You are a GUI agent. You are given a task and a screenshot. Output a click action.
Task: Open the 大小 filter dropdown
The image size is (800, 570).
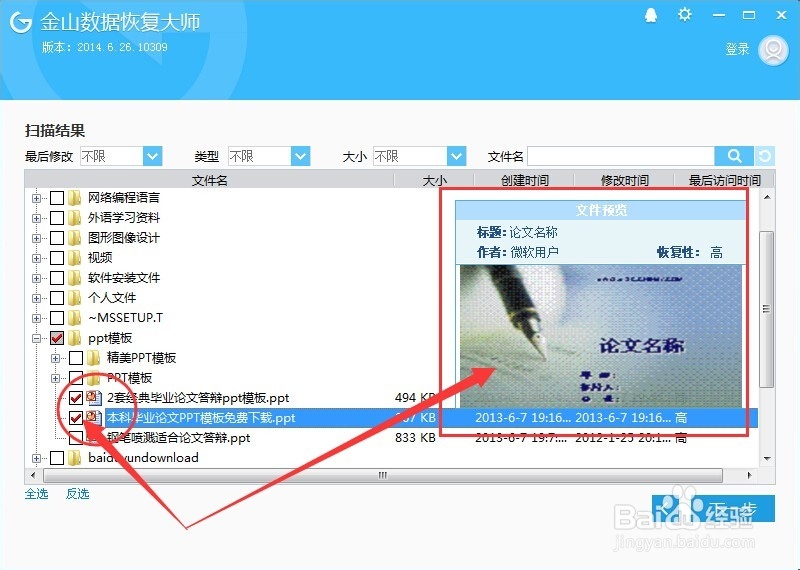click(x=456, y=156)
